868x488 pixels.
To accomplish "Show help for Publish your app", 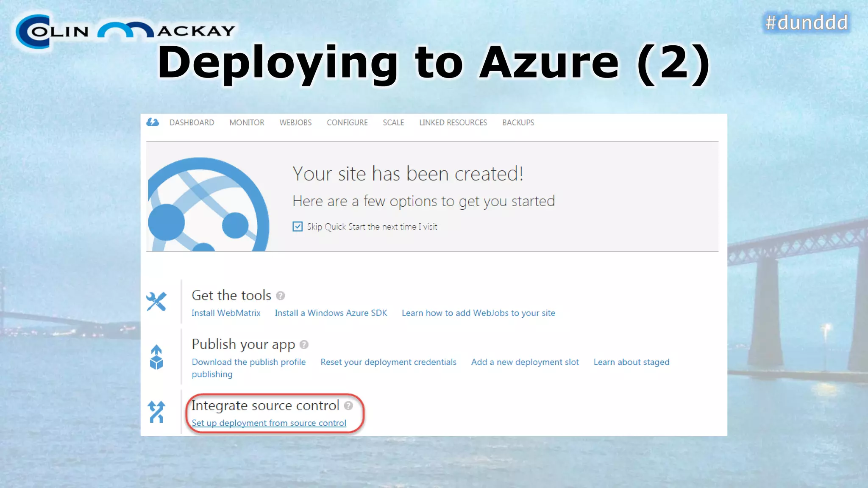I will click(x=304, y=344).
